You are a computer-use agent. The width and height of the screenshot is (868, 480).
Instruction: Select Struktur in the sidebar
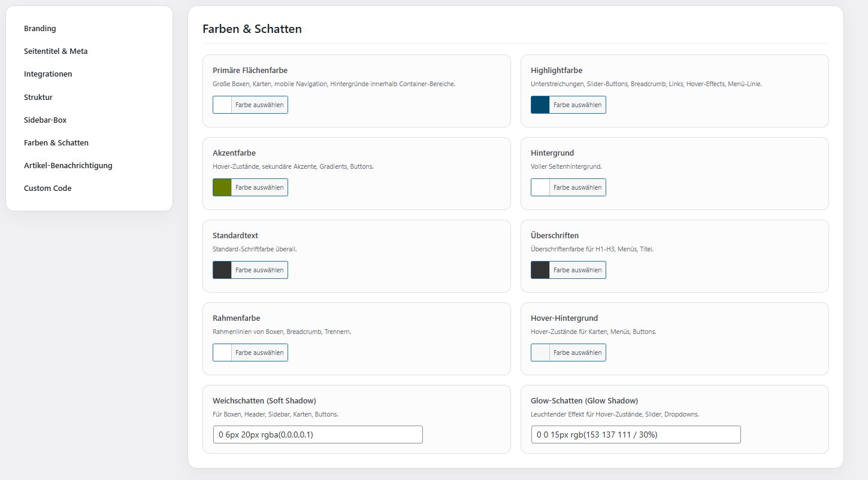pyautogui.click(x=38, y=97)
